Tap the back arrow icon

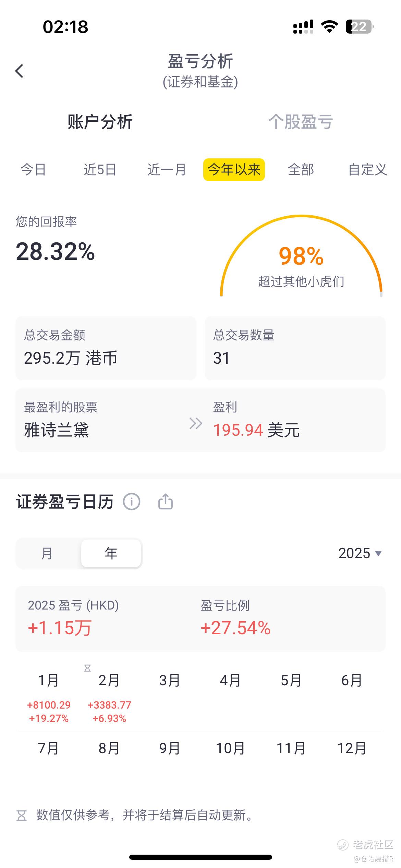(19, 71)
